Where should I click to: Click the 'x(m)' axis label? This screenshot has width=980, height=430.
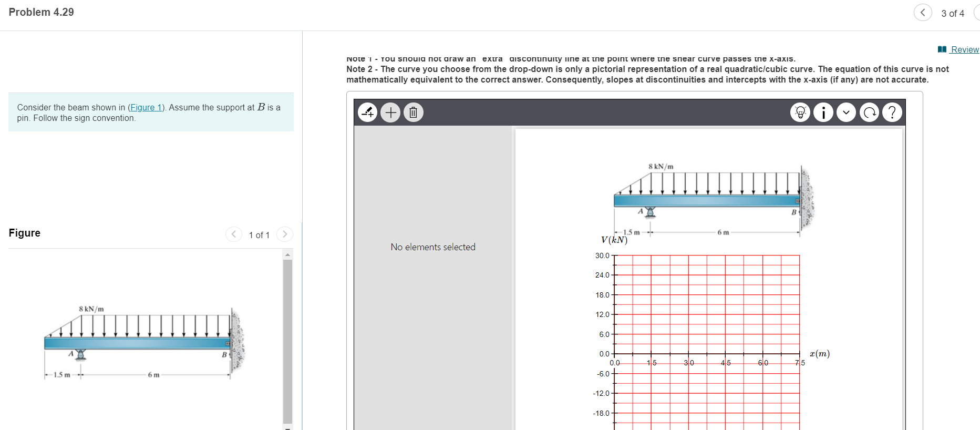[820, 354]
